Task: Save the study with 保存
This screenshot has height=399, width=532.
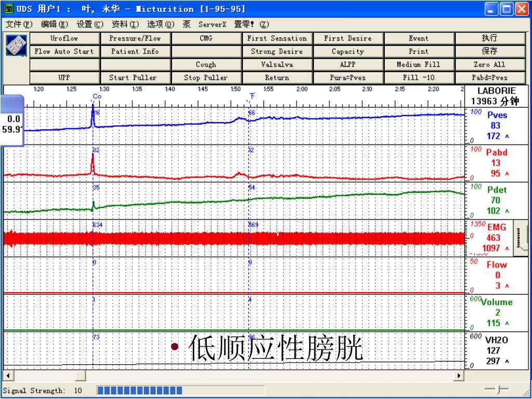Action: coord(490,51)
